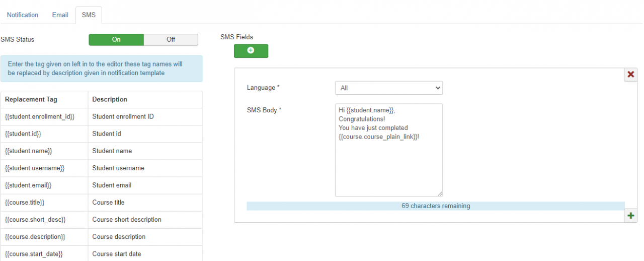Click the characters remaining counter bar
This screenshot has height=261, width=644.
[435, 206]
